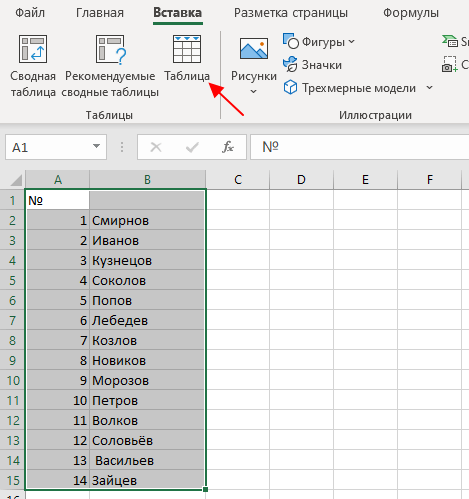Screen dimensions: 469x499
Task: Expand the Name Box dropdown arrow
Action: [96, 146]
